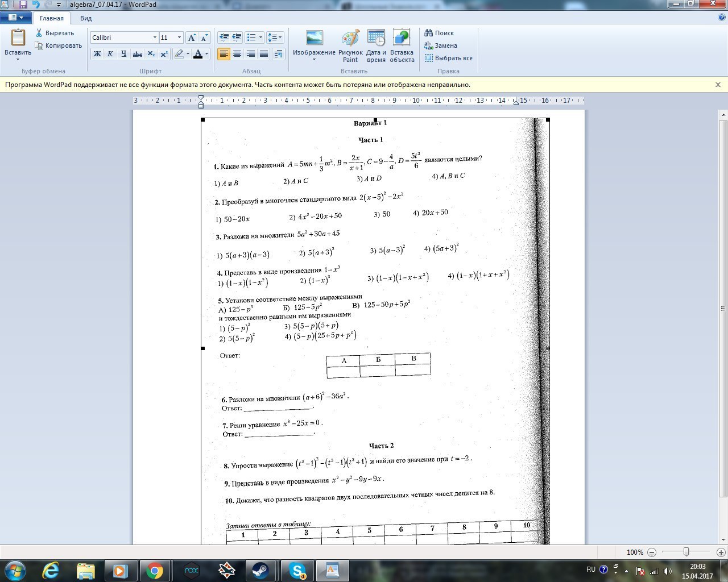
Task: Toggle bold (Ж) formatting
Action: (x=97, y=54)
